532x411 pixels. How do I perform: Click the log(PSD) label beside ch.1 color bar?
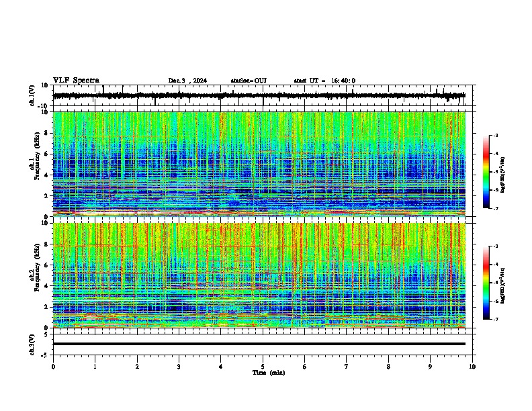[503, 175]
